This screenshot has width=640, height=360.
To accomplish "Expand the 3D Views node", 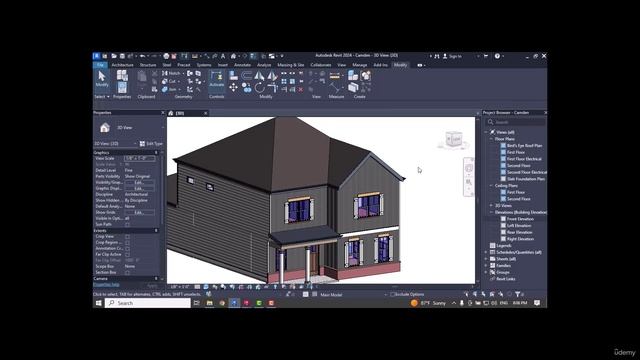I will coord(491,205).
